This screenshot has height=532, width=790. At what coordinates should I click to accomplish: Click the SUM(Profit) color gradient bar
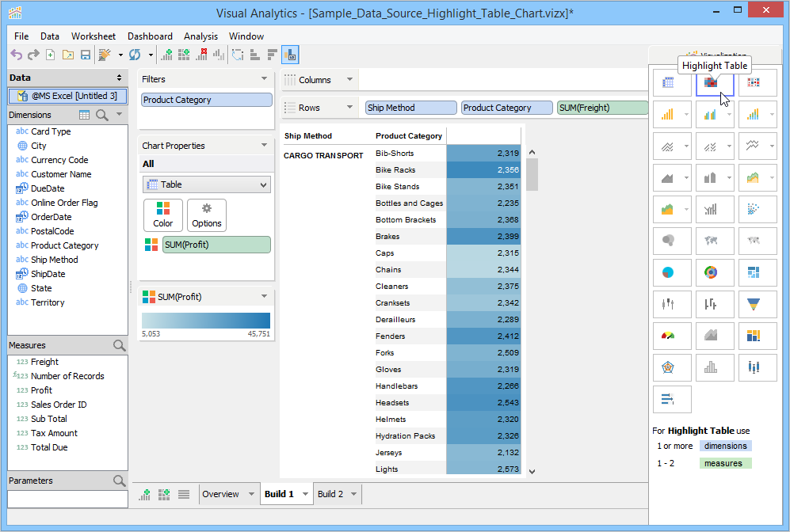tap(206, 320)
